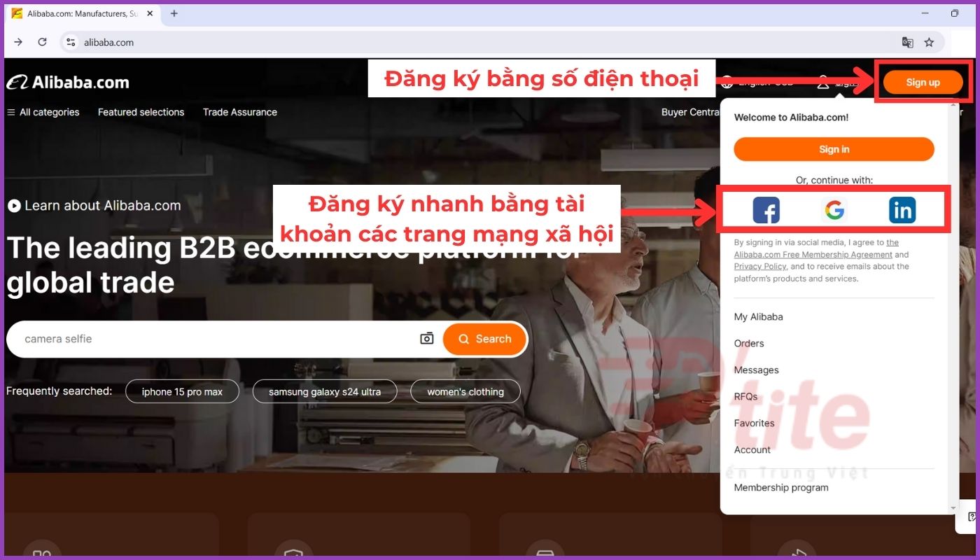Open Featured selections menu
Viewport: 980px width, 560px height.
click(141, 112)
